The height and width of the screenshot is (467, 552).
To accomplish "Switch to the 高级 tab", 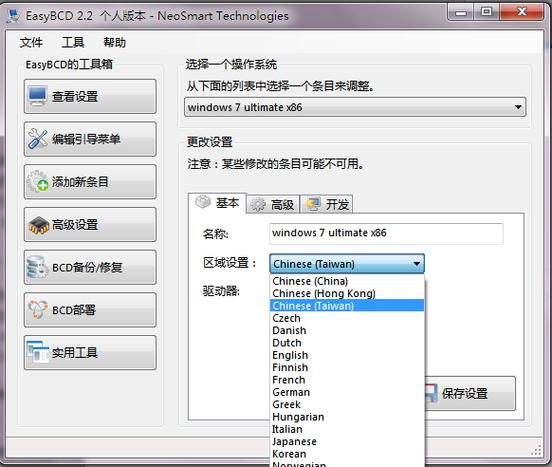I will pos(273,204).
